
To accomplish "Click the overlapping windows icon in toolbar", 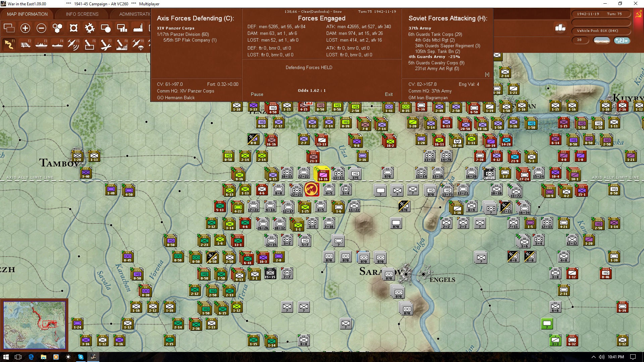I will point(9,28).
